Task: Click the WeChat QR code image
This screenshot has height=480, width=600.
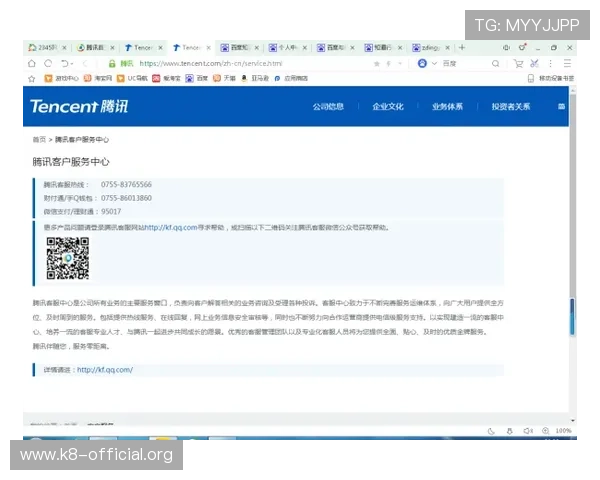Action: (x=68, y=258)
